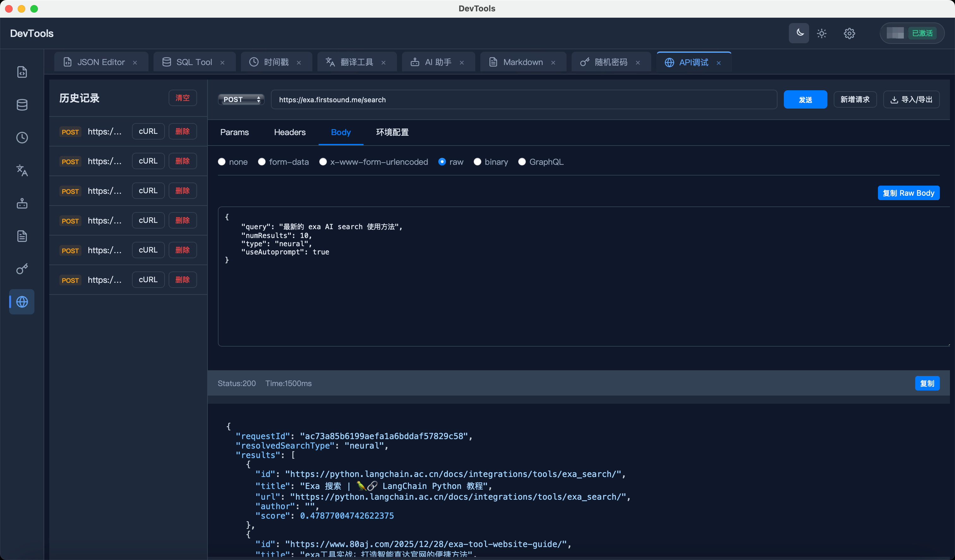
Task: Switch to the SQL Tool tab
Action: click(193, 62)
